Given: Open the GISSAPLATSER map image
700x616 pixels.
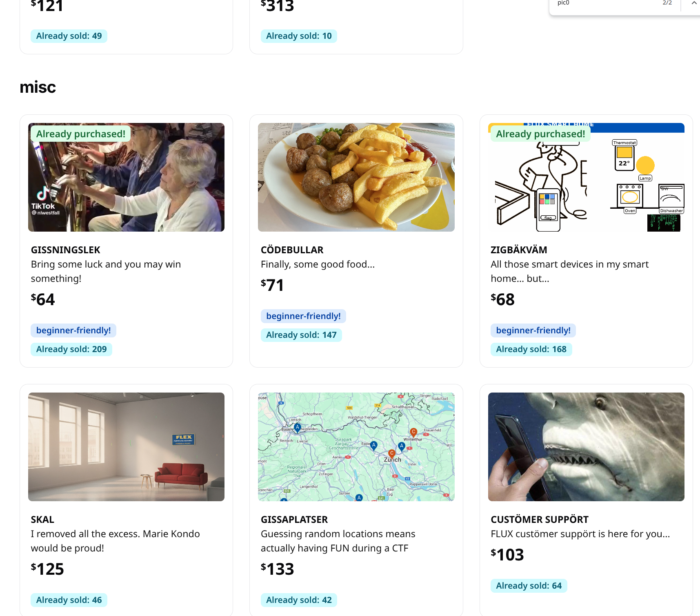Looking at the screenshot, I should pos(356,446).
